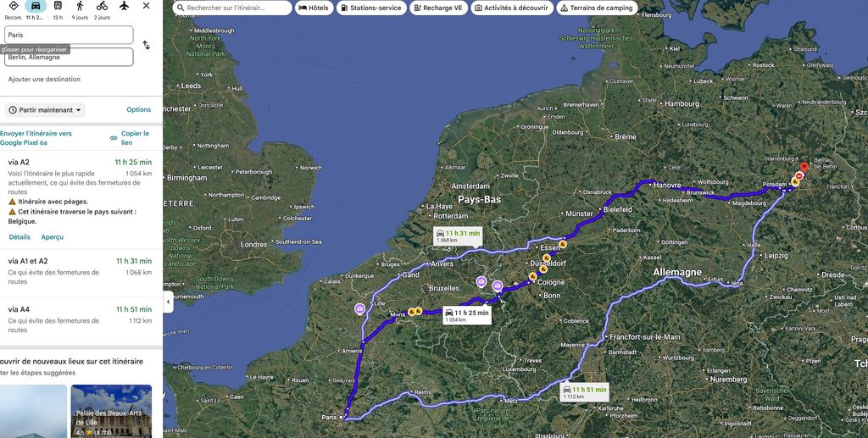The width and height of the screenshot is (868, 438).
Task: Choose the cycling travel mode icon
Action: tap(102, 6)
